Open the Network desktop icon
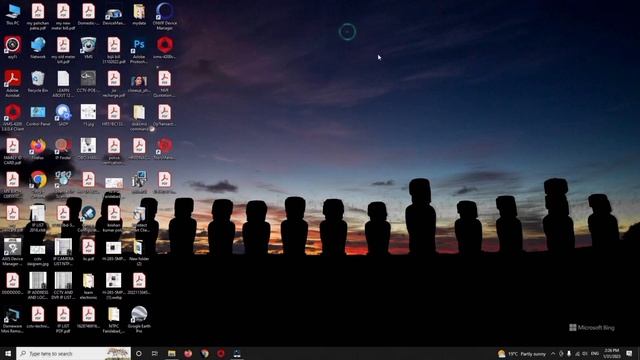640x360 pixels. 38,48
